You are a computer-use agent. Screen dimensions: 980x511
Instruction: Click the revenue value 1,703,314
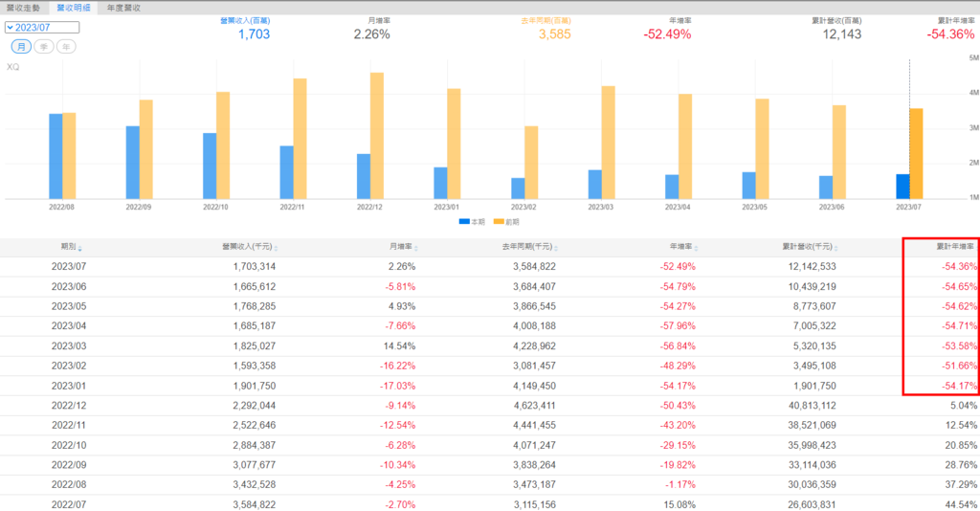(x=255, y=266)
